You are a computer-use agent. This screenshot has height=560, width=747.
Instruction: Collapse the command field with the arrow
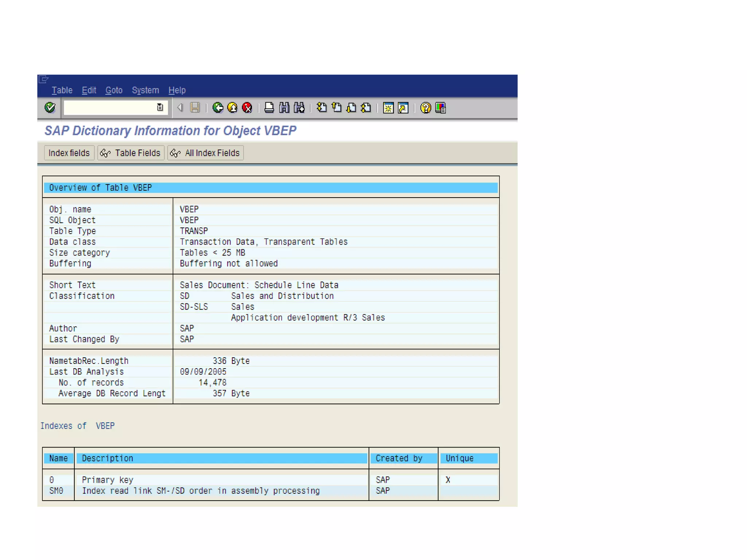180,108
